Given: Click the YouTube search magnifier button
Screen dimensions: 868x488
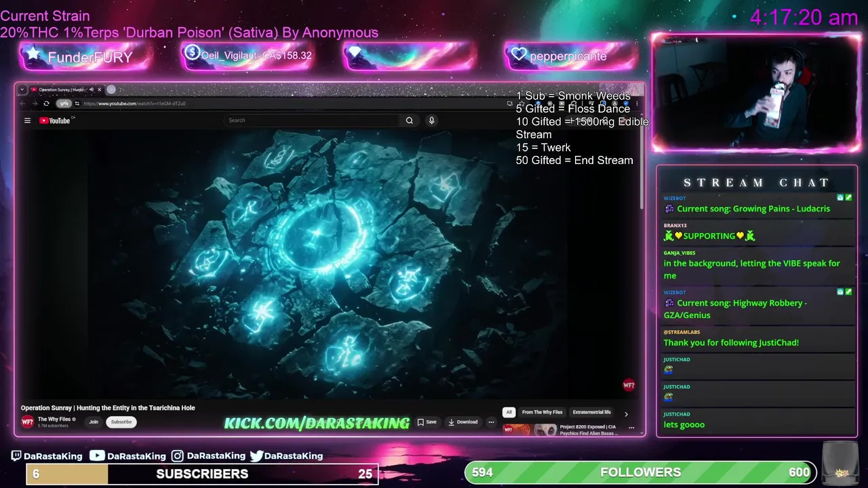Looking at the screenshot, I should pyautogui.click(x=410, y=121).
